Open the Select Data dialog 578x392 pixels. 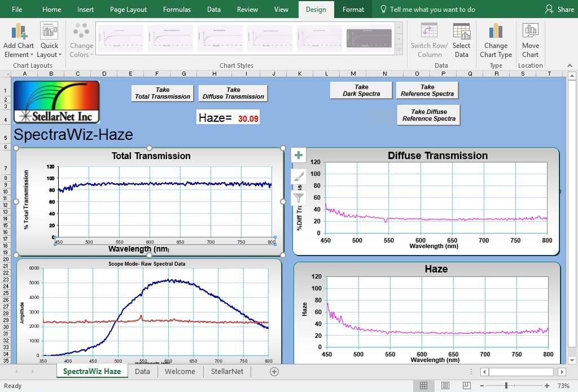point(461,41)
